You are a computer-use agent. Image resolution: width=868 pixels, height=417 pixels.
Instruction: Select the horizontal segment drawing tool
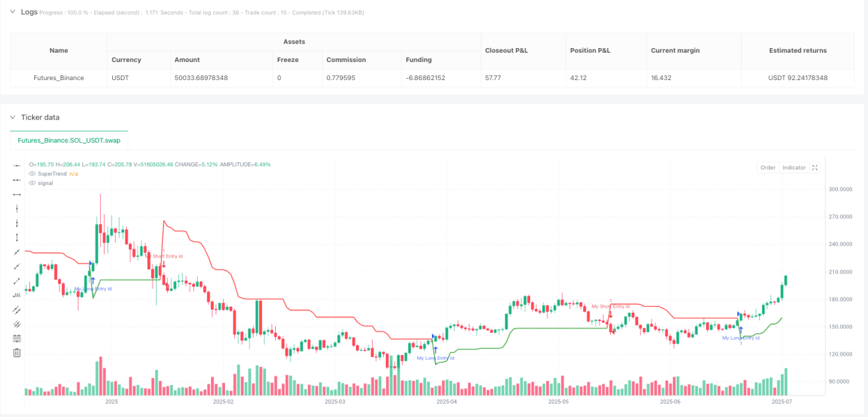[x=17, y=194]
